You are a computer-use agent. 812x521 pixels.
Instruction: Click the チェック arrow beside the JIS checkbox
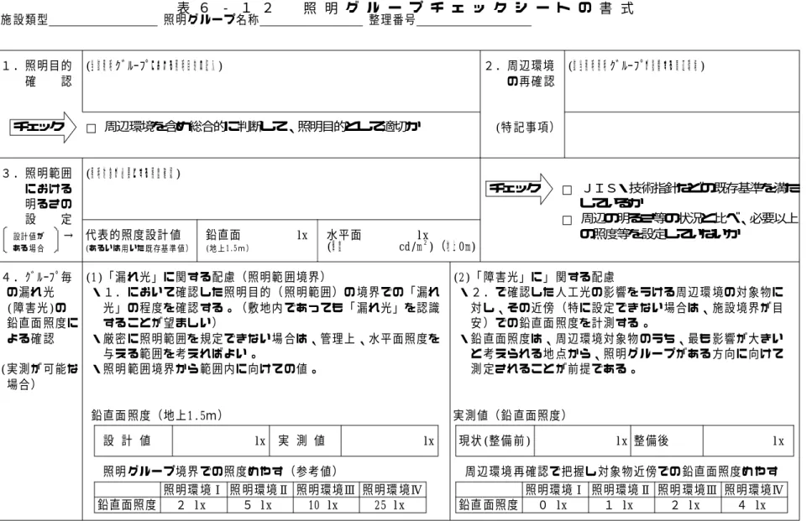(520, 188)
